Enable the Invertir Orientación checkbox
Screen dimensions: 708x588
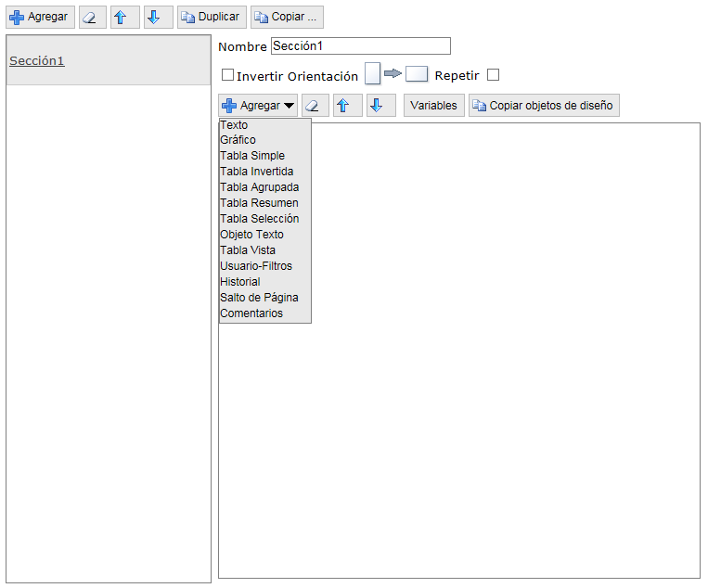click(x=228, y=76)
